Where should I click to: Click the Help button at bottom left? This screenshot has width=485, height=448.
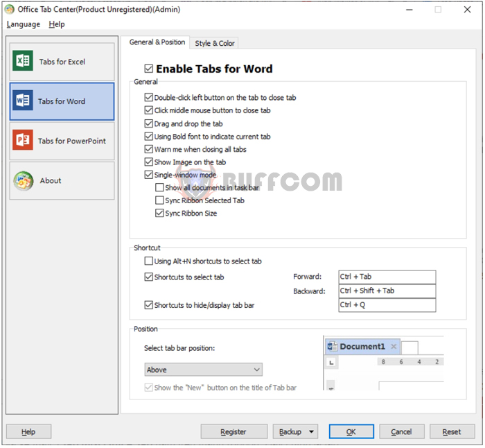click(x=28, y=431)
